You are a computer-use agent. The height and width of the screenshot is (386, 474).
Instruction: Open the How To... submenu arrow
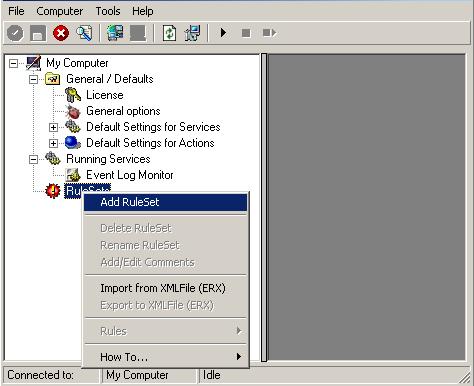coord(239,356)
